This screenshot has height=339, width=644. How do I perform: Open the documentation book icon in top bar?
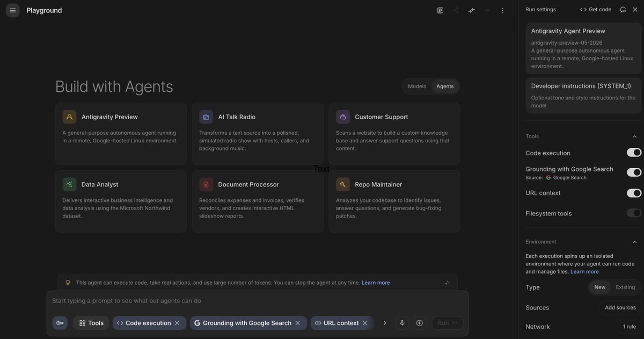440,10
